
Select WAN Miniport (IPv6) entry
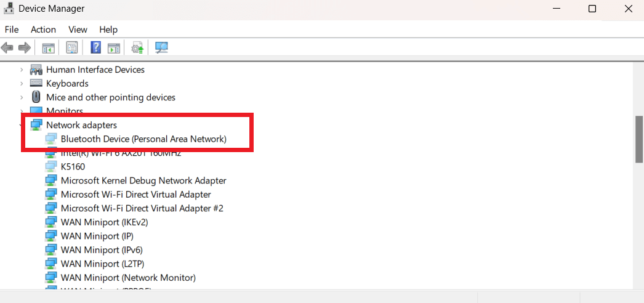pyautogui.click(x=102, y=250)
